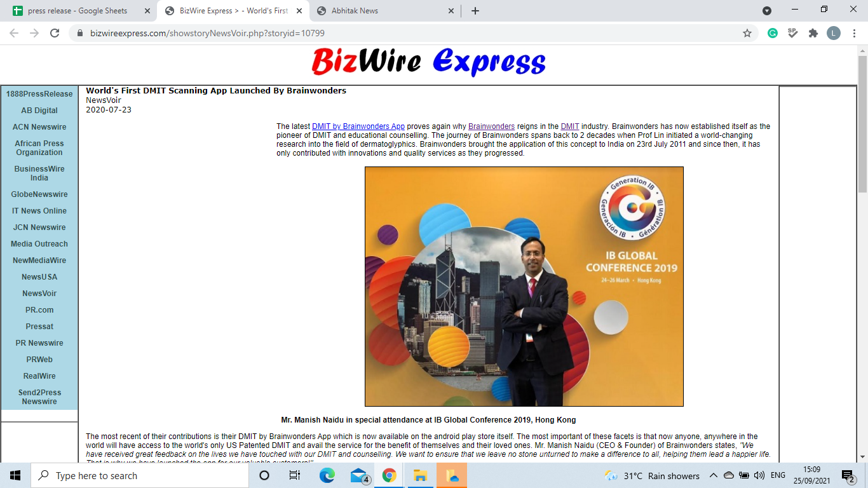Open the Chrome three-dot menu
Screen dimensions: 868x488
click(x=854, y=33)
